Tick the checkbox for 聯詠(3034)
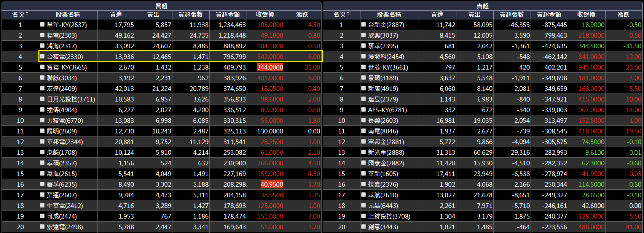 [43, 78]
